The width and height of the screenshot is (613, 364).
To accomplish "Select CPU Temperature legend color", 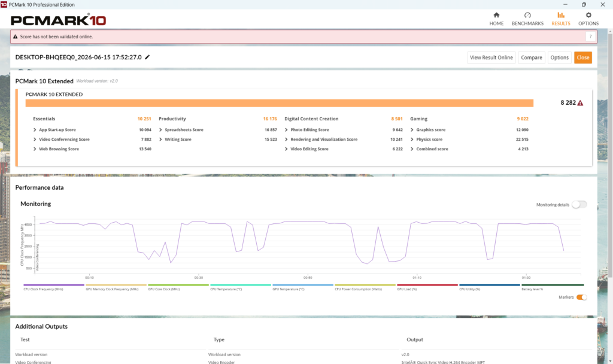I will [x=241, y=285].
